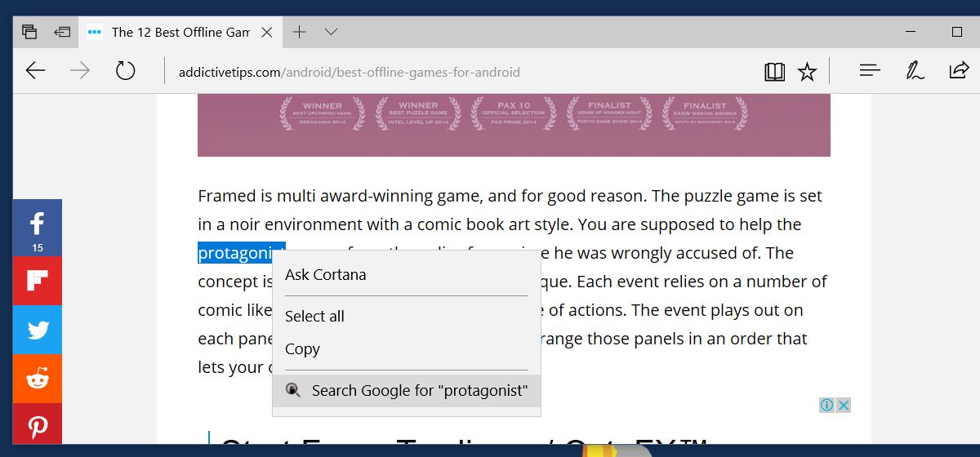Click the refresh page icon
Image resolution: width=980 pixels, height=457 pixels.
125,71
